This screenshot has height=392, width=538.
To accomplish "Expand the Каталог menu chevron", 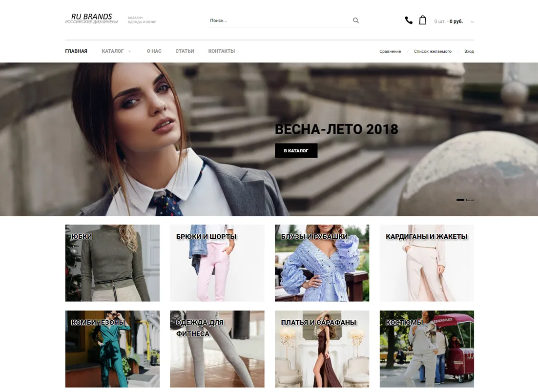I will [130, 51].
